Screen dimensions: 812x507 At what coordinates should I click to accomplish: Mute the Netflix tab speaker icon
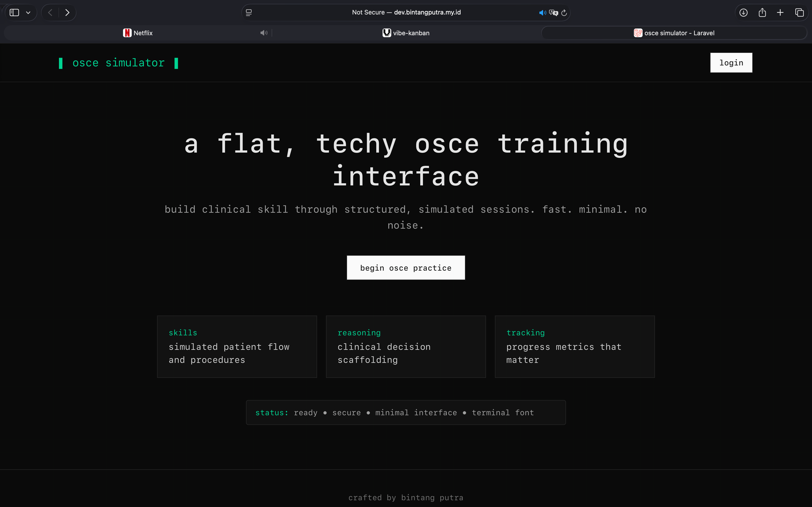pyautogui.click(x=264, y=33)
